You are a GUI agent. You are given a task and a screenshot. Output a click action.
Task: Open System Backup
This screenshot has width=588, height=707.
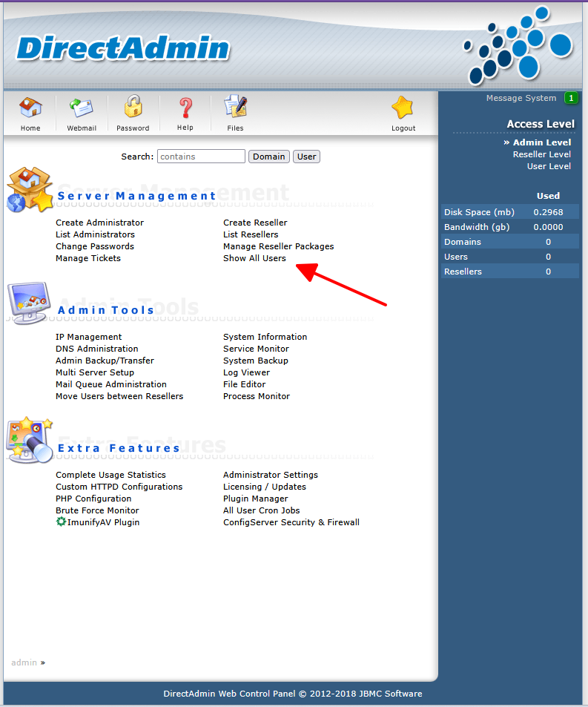(256, 361)
